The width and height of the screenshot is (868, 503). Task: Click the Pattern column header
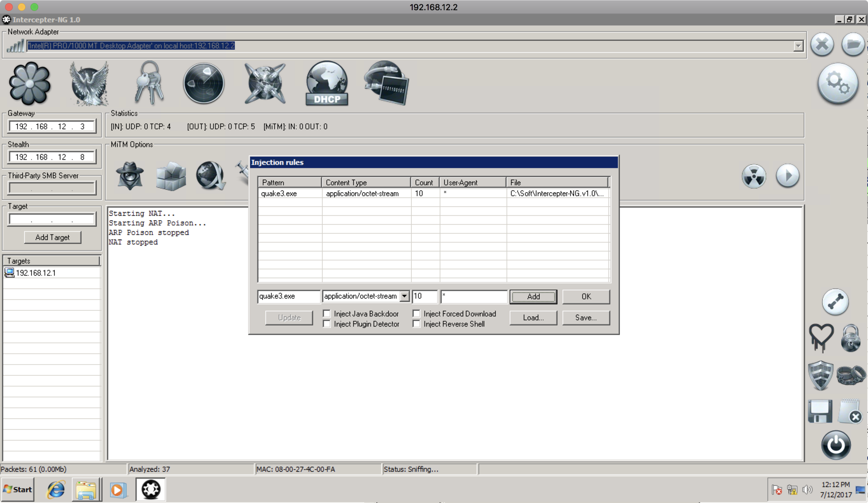tap(289, 182)
